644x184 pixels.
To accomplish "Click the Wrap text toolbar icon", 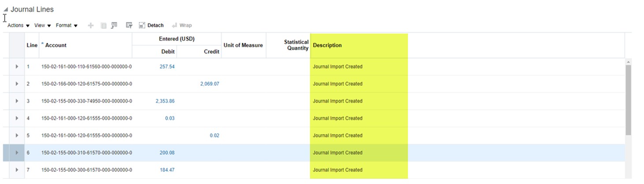I will coord(181,26).
